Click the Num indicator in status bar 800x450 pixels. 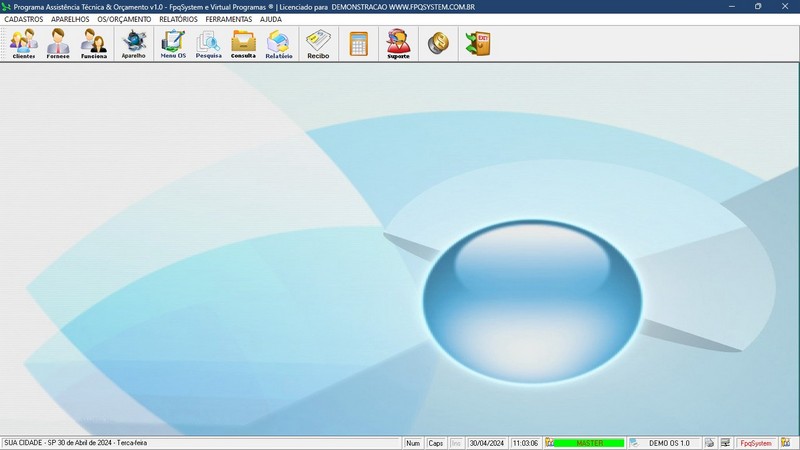413,443
